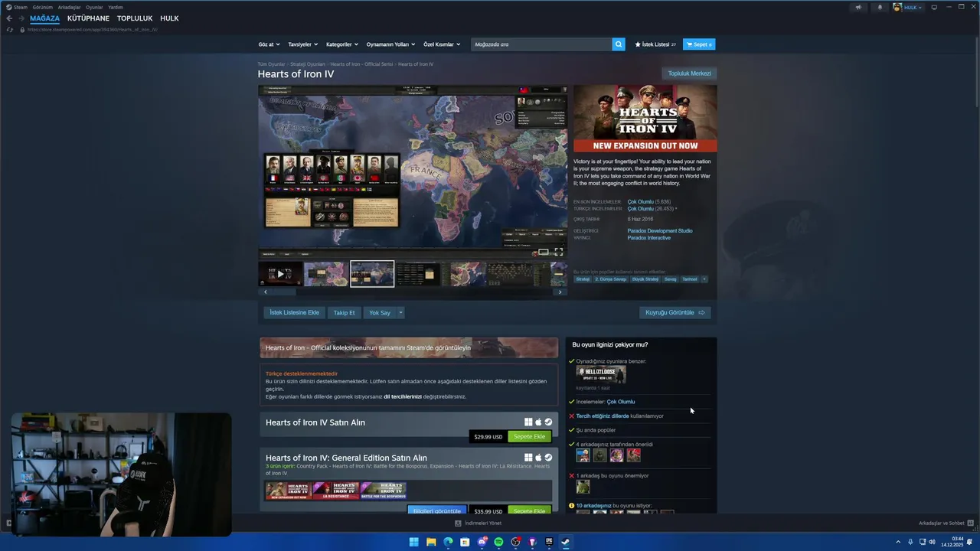Click the media strip left scroll arrow

coord(266,292)
